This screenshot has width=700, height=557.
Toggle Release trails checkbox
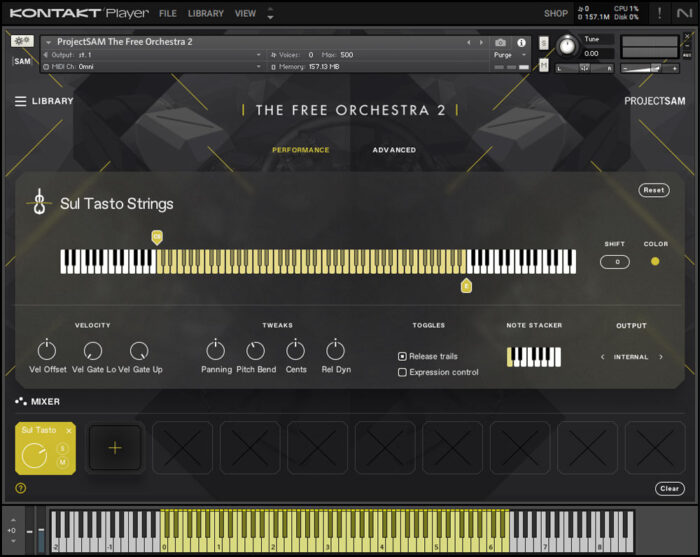point(402,356)
